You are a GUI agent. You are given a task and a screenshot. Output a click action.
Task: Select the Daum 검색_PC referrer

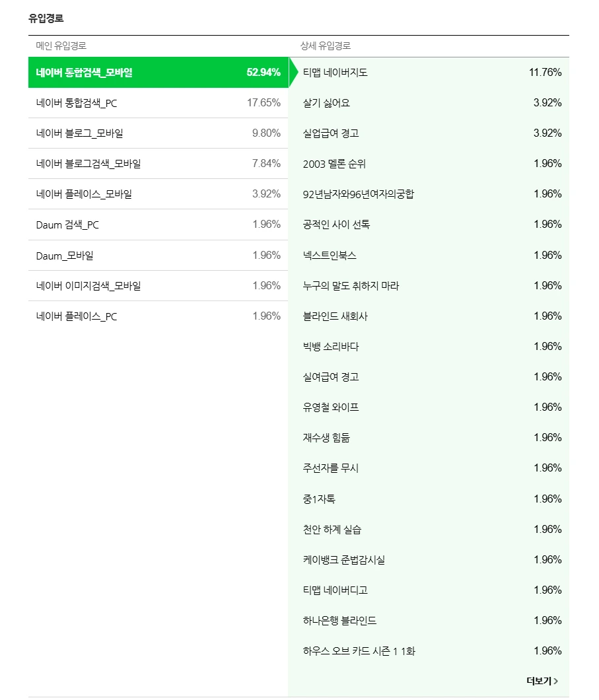click(x=158, y=225)
